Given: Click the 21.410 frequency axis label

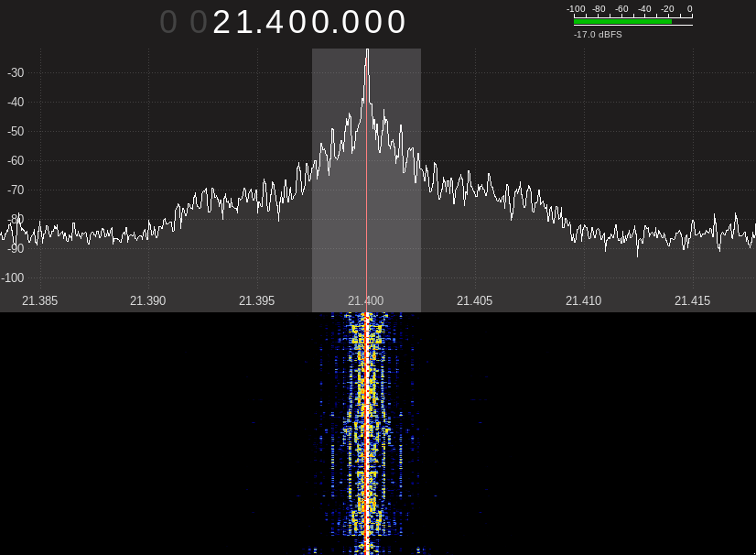Looking at the screenshot, I should click(x=584, y=300).
